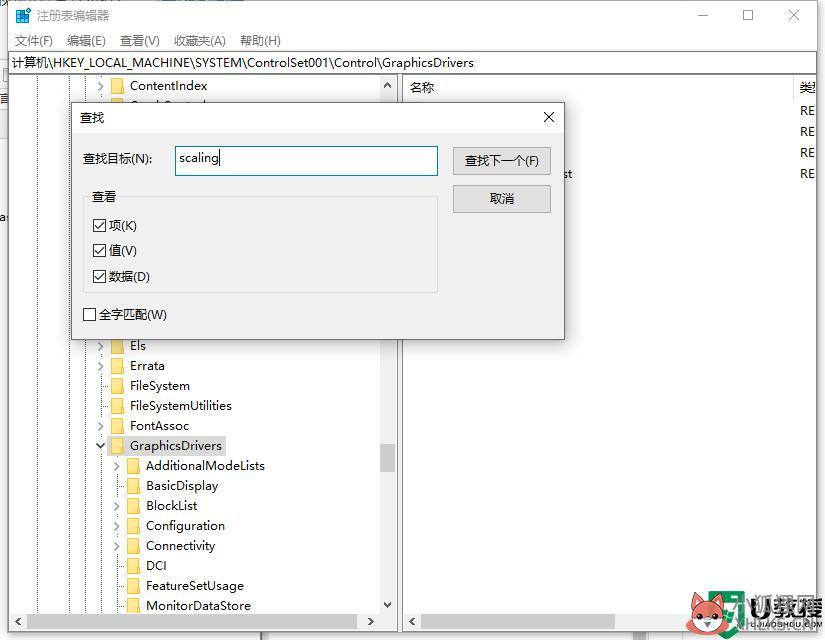This screenshot has width=825, height=640.
Task: Click the Connectivity folder icon
Action: point(134,546)
